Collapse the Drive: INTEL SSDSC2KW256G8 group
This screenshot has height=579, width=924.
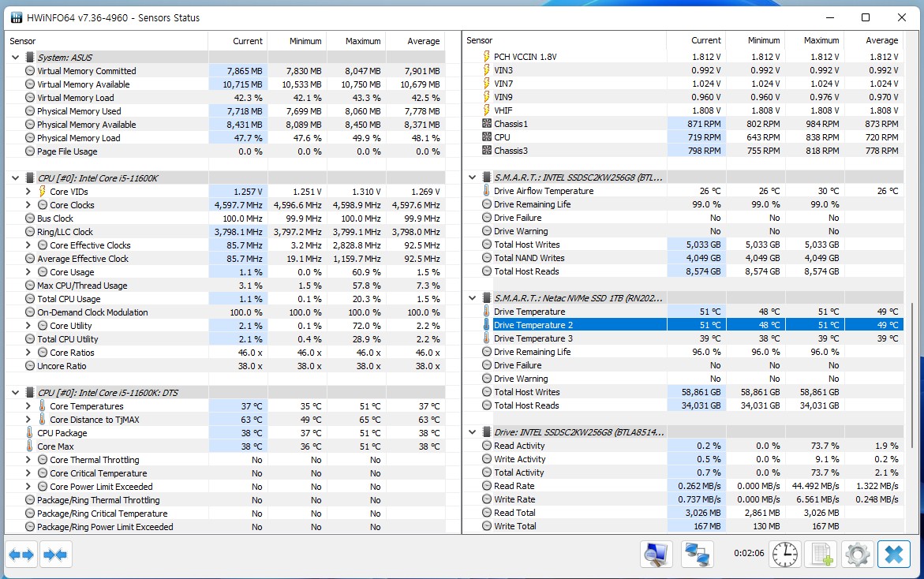pyautogui.click(x=472, y=432)
